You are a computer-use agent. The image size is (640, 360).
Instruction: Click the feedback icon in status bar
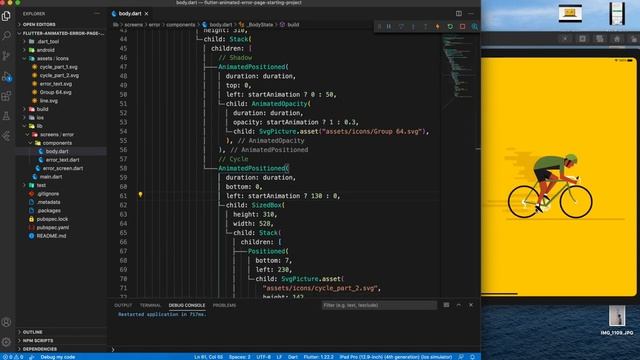click(461, 357)
